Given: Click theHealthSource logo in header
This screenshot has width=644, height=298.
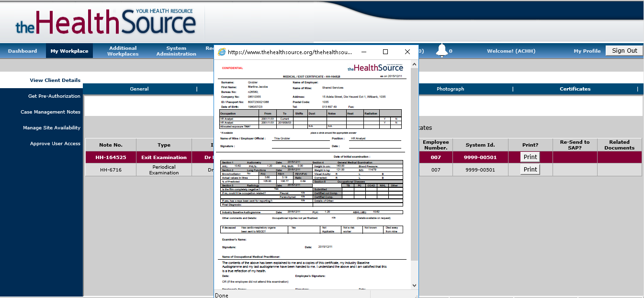Looking at the screenshot, I should coord(106,22).
